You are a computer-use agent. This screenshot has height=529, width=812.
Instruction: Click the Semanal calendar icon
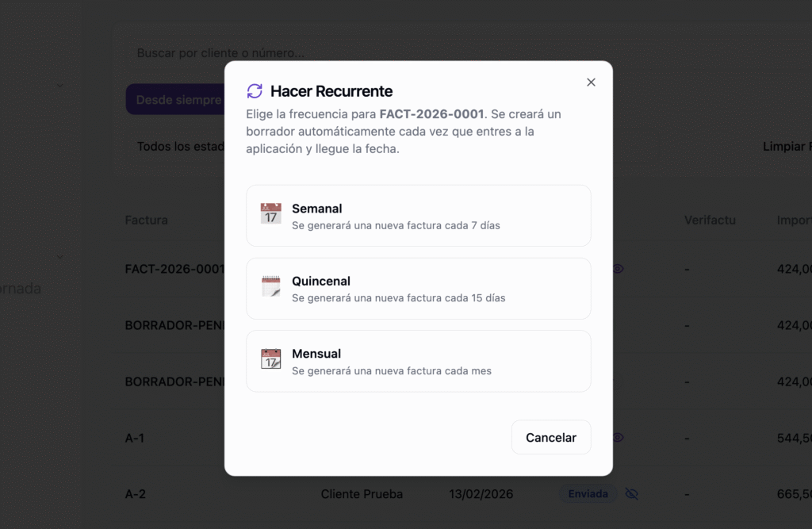271,213
